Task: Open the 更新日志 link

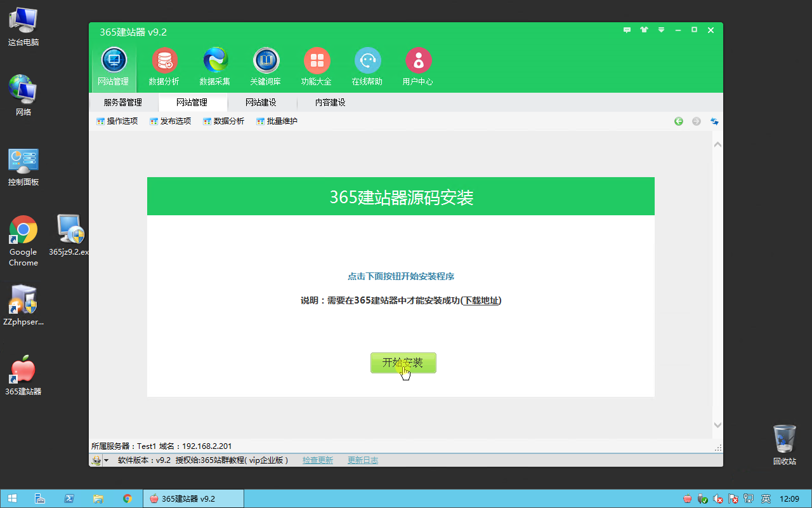Action: (363, 460)
